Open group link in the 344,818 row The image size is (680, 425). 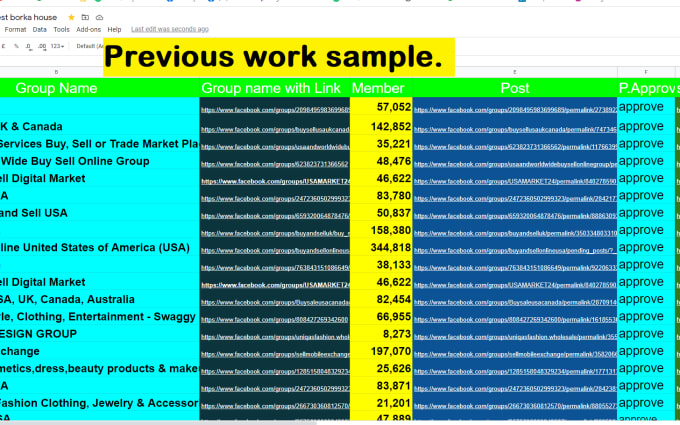(275, 251)
